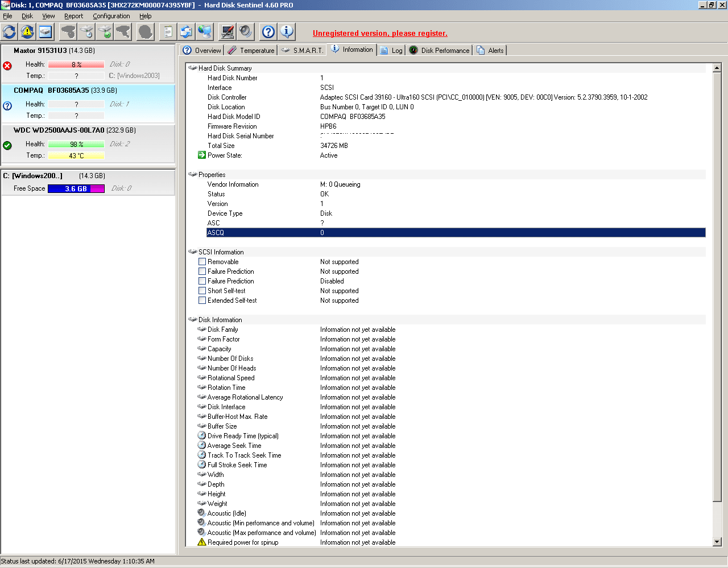
Task: Select the Disk Controller row
Action: coord(456,97)
